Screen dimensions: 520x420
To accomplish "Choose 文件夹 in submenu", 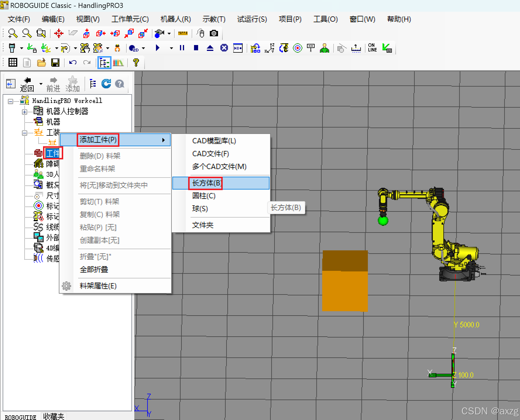I will [221, 225].
